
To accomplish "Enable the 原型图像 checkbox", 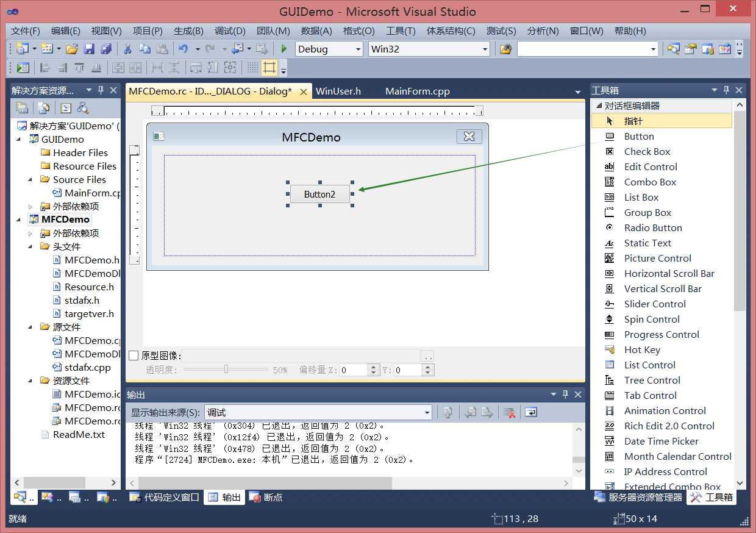I will pos(134,356).
